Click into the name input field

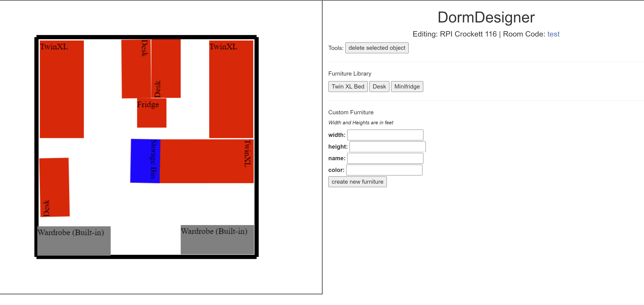(385, 158)
